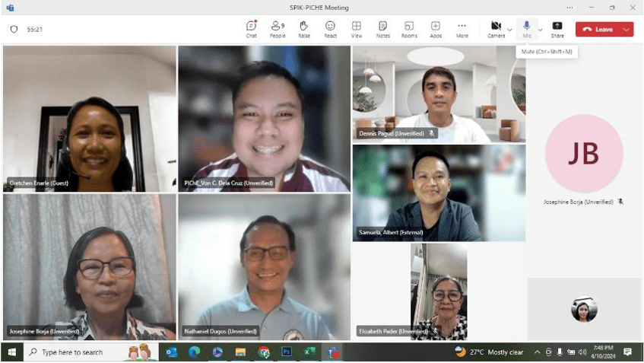
Task: Share your screen content
Action: pos(557,29)
